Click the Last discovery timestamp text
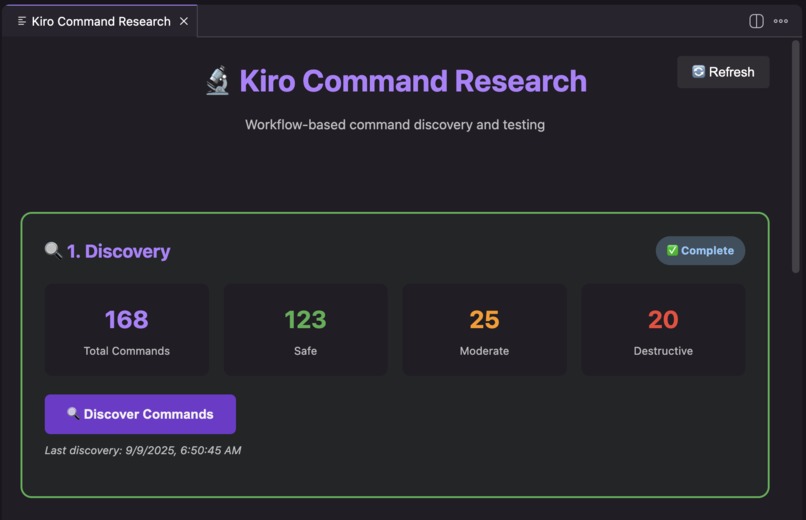Viewport: 806px width, 520px height. [143, 451]
